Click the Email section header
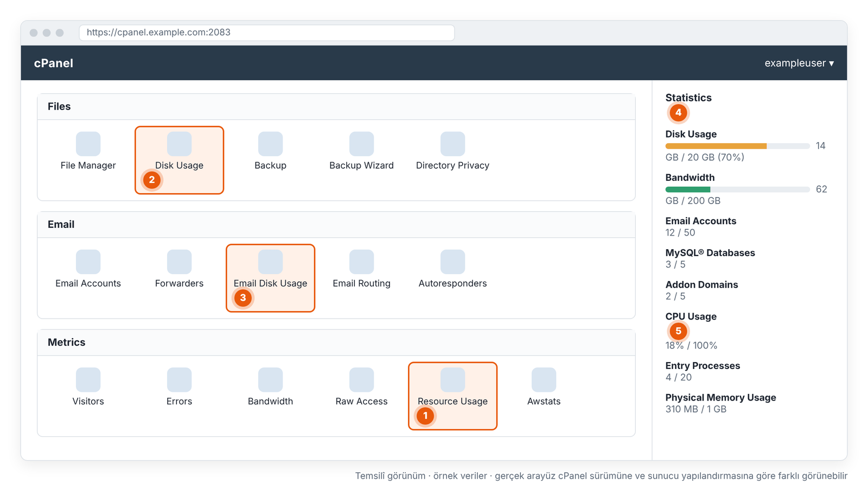The width and height of the screenshot is (868, 502). [x=336, y=225]
